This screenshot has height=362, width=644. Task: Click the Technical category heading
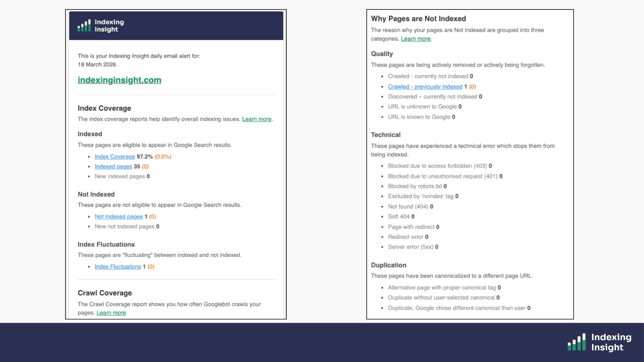coord(385,135)
